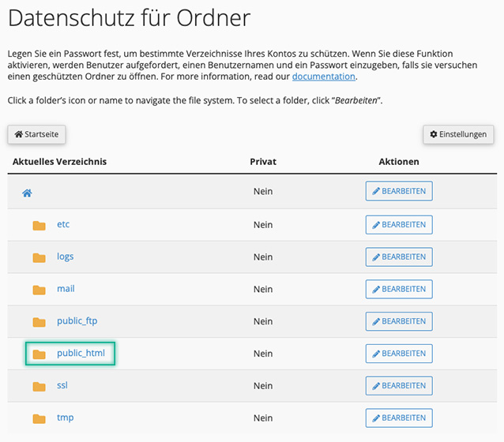Click the public_html folder icon
504x442 pixels.
[39, 354]
